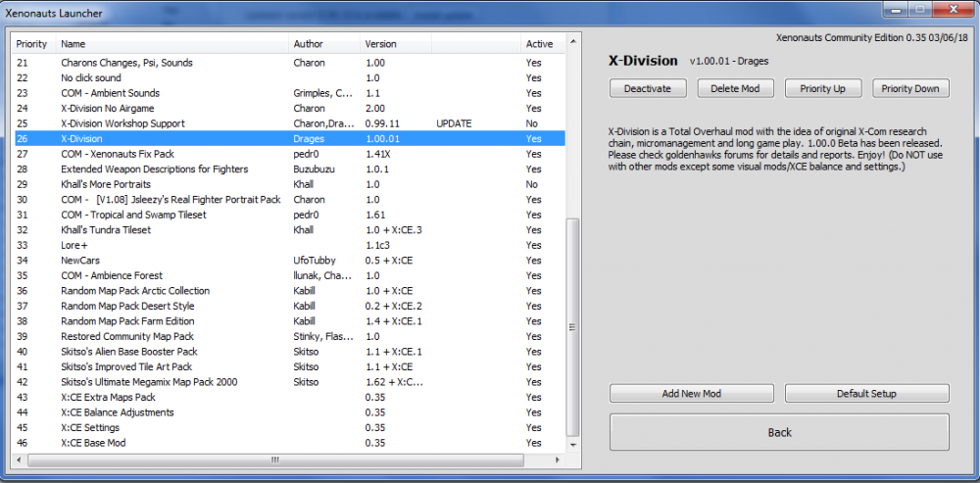Open the Add New Mod dialog
The image size is (980, 483).
pyautogui.click(x=691, y=394)
